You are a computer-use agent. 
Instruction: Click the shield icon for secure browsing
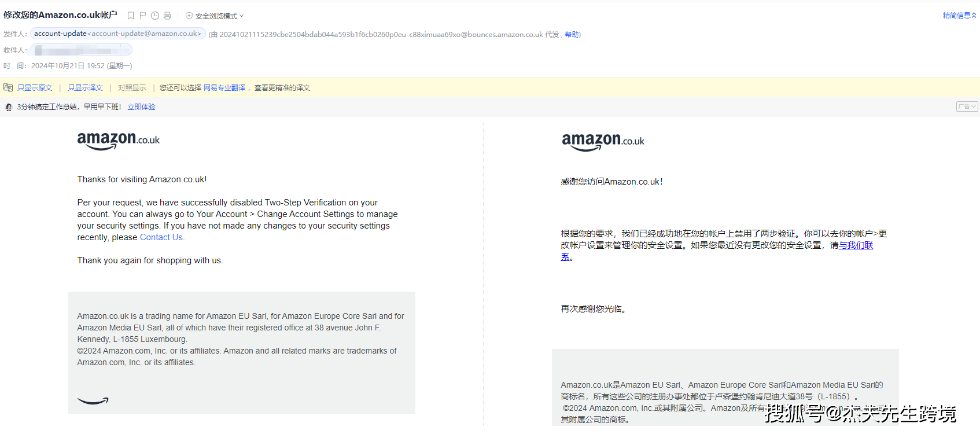pos(189,16)
